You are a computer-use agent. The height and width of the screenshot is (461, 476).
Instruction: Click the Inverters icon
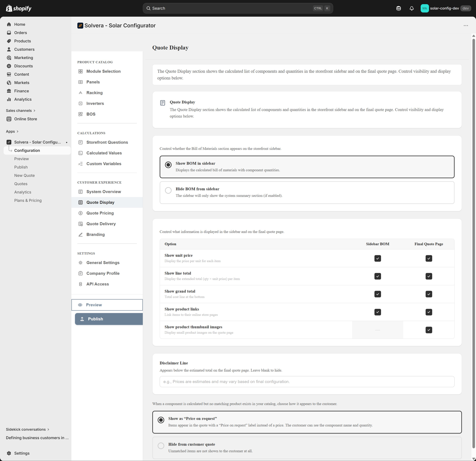(80, 104)
